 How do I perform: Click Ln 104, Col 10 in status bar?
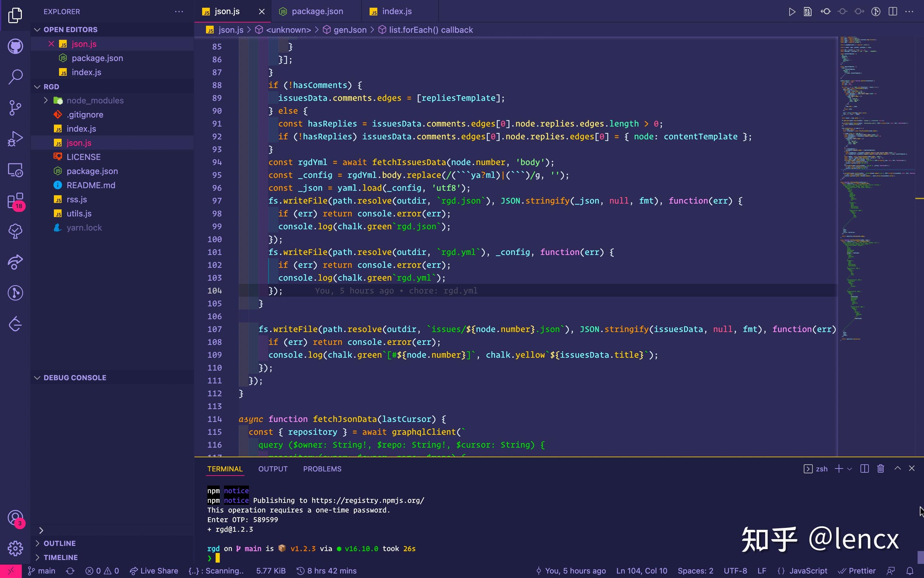pos(641,571)
